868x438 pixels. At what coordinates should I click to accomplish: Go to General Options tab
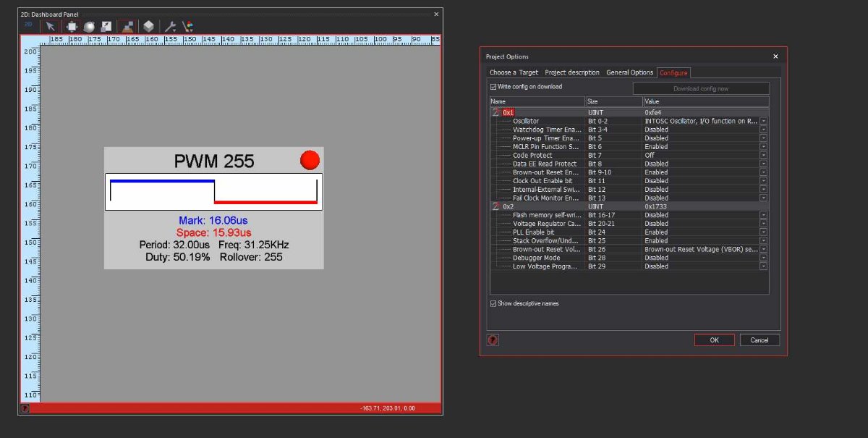pyautogui.click(x=629, y=72)
